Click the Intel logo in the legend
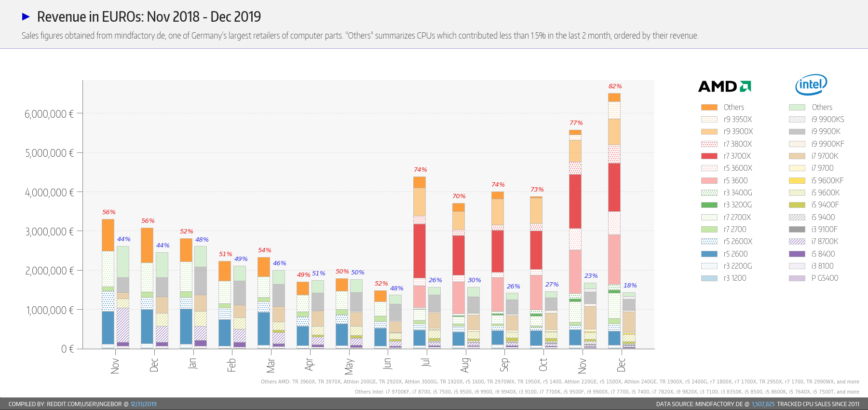868x410 pixels. 811,85
